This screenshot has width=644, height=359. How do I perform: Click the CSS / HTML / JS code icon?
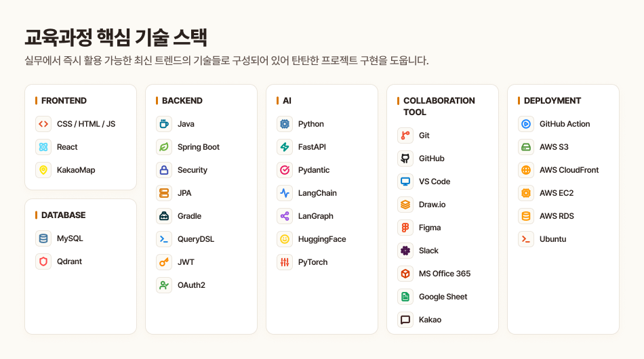point(43,124)
